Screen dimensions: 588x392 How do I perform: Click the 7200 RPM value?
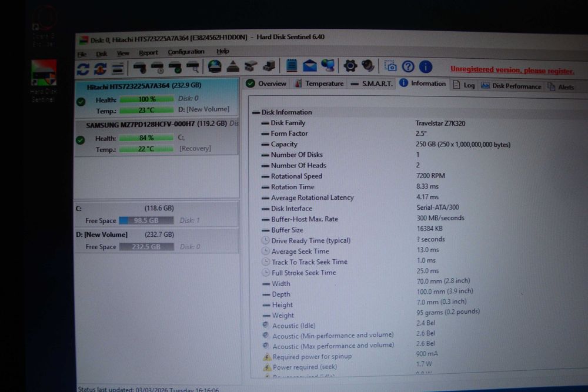coord(430,176)
